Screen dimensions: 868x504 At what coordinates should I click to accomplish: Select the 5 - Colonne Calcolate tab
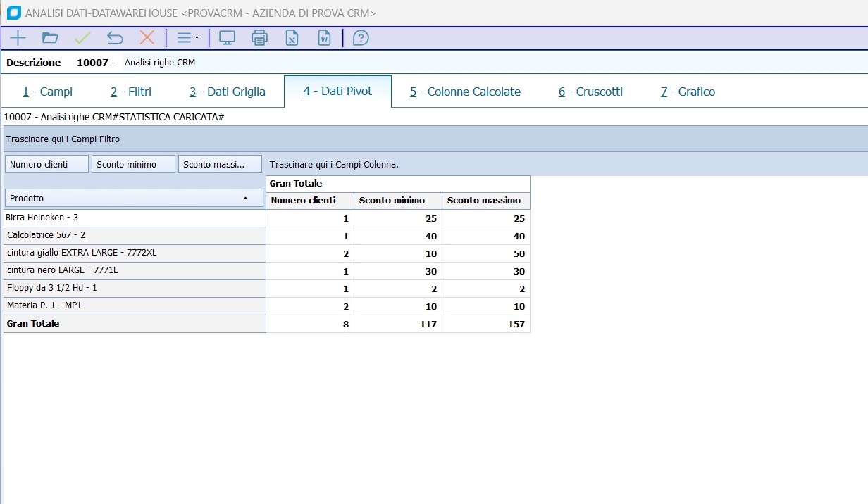pos(465,92)
